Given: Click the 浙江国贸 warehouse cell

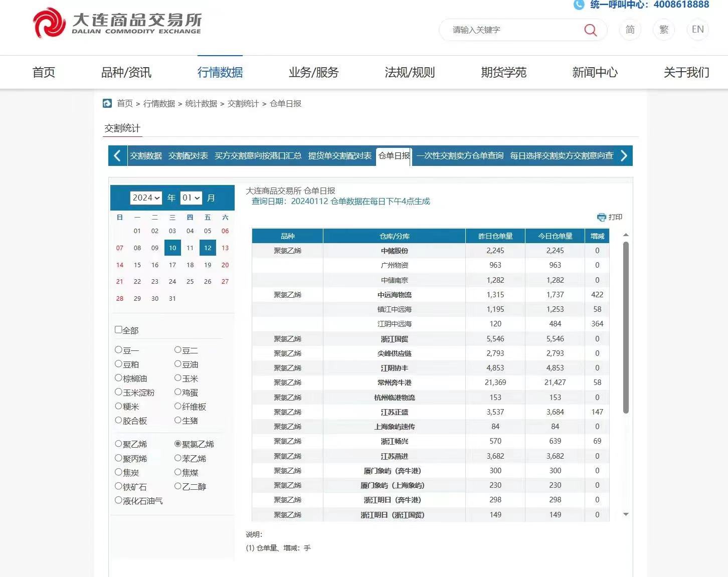Looking at the screenshot, I should [x=395, y=339].
